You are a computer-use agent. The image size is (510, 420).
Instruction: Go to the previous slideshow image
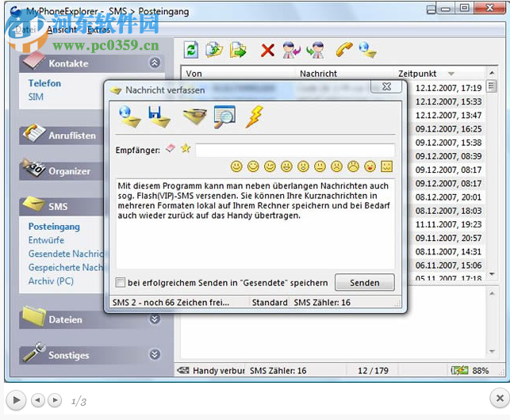(x=38, y=400)
